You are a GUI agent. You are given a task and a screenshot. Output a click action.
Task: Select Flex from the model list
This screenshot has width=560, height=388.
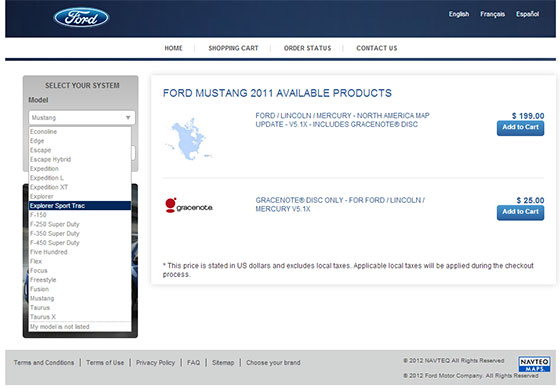pyautogui.click(x=80, y=262)
